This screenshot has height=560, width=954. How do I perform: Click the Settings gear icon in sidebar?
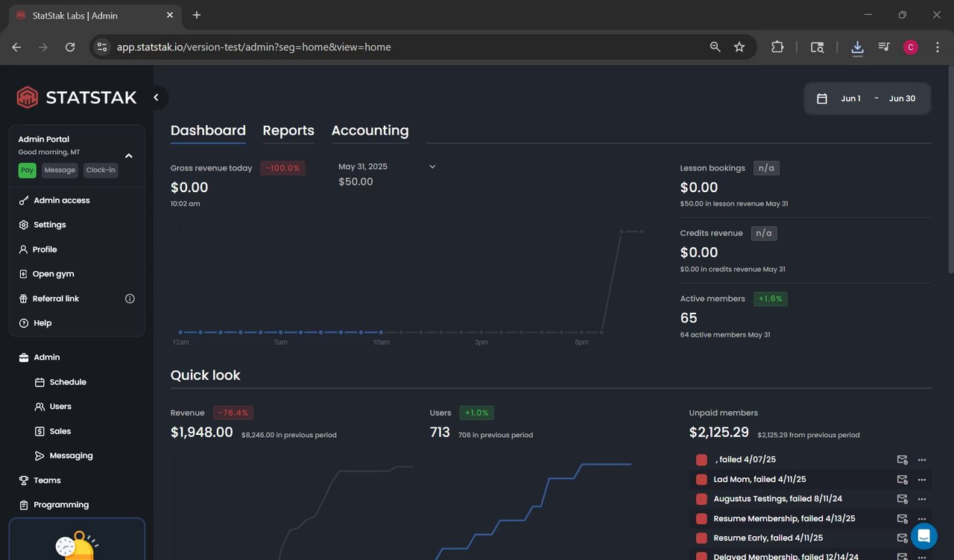point(24,225)
